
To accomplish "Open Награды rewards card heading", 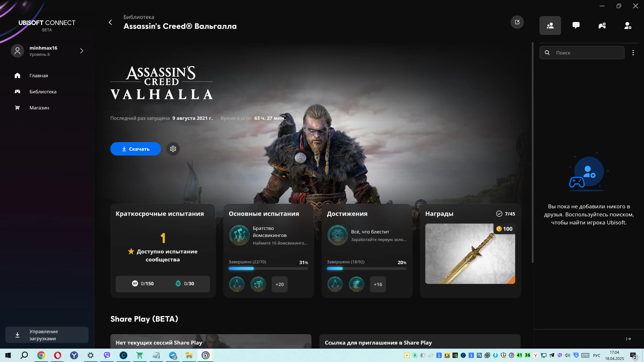I will 439,214.
